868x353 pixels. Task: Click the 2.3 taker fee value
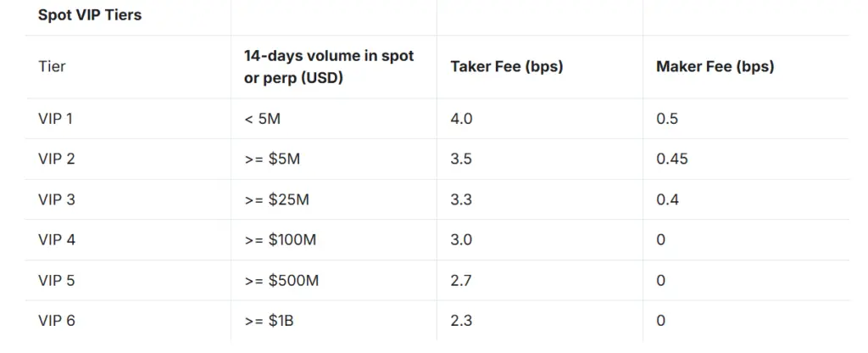coord(461,321)
